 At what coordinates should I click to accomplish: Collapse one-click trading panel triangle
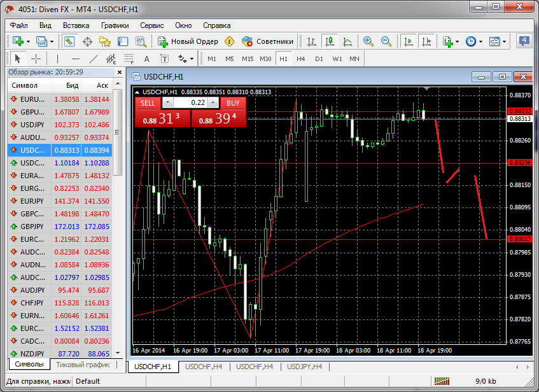click(137, 92)
